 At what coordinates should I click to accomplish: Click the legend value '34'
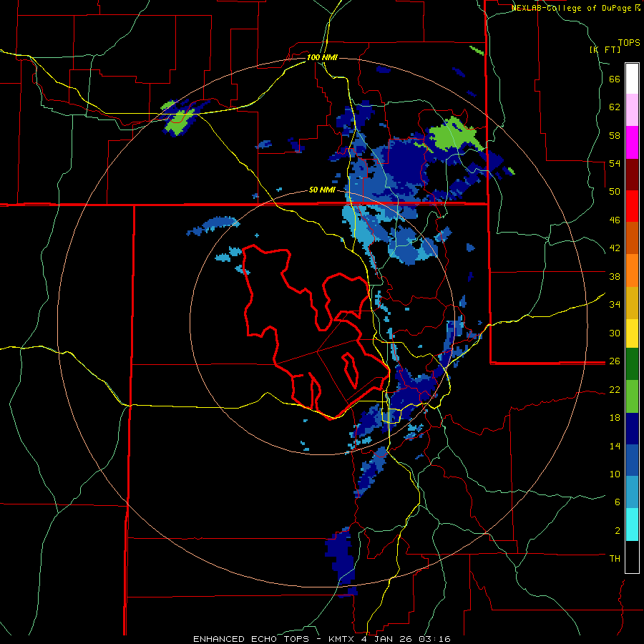[615, 305]
